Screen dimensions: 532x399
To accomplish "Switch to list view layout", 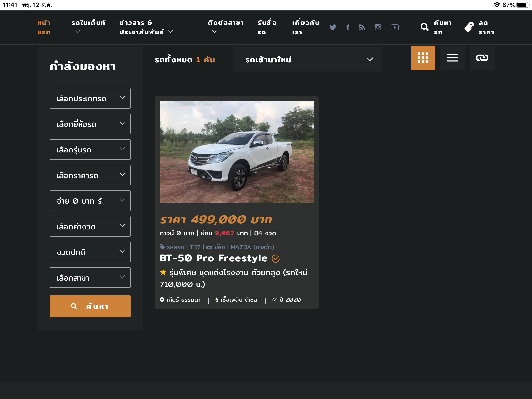I will [x=452, y=58].
